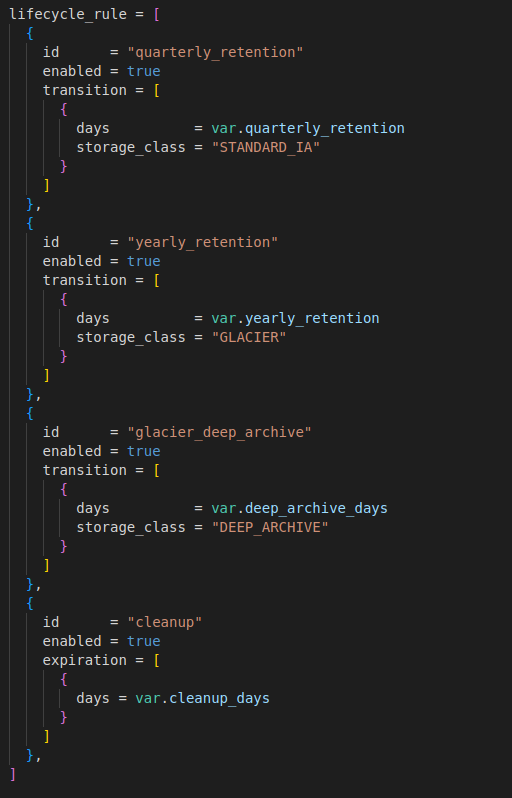Click the final closing purple bracket

point(13,775)
